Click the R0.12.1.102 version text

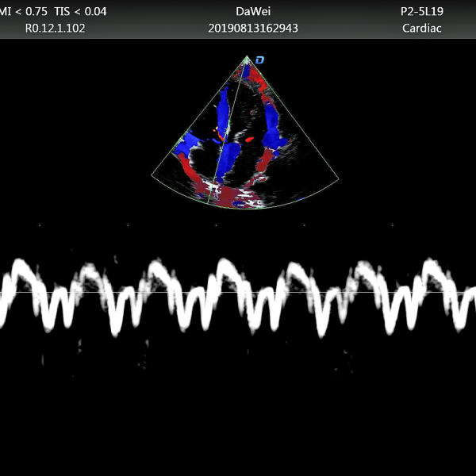[x=56, y=28]
